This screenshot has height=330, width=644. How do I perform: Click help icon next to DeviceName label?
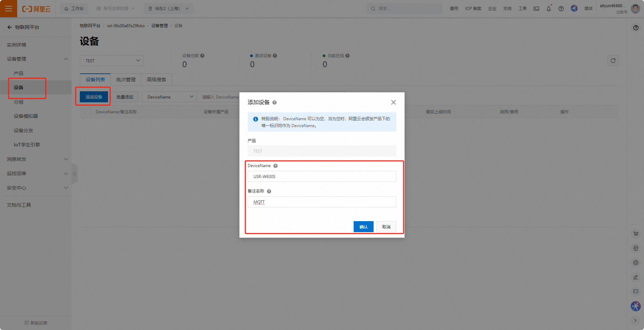(276, 166)
